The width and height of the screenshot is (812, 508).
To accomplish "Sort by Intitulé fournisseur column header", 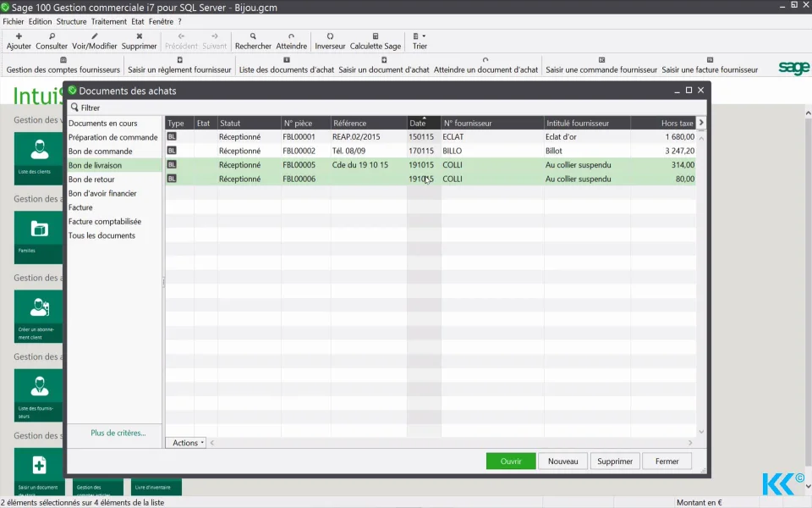I will [x=587, y=124].
